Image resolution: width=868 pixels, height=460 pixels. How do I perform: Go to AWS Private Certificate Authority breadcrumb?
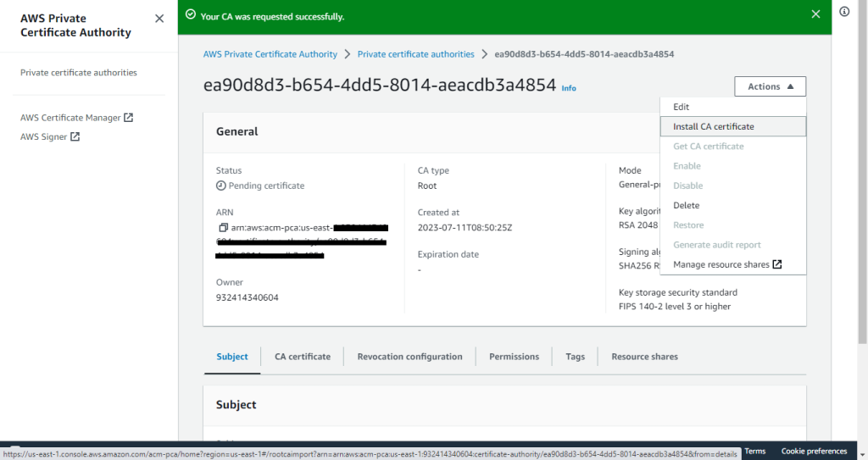pos(270,54)
